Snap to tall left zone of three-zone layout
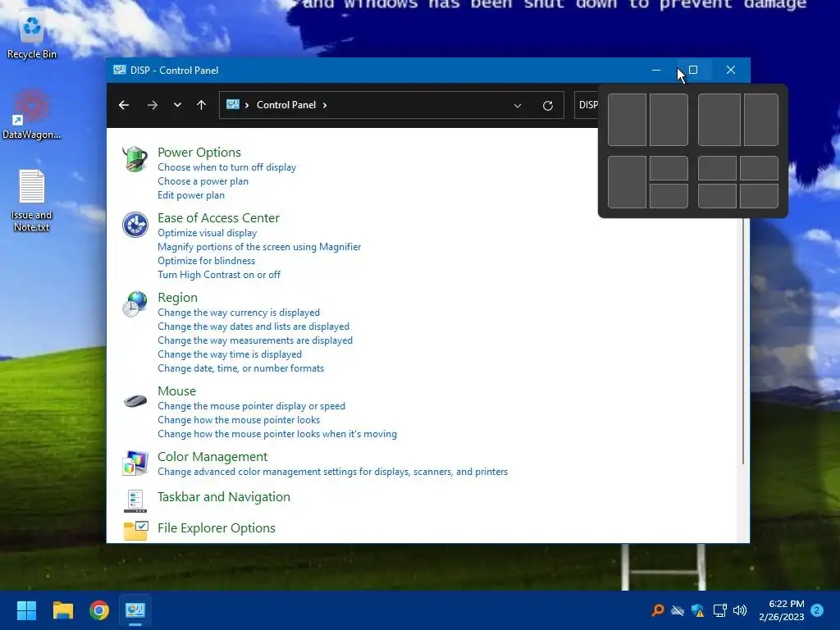 (627, 182)
